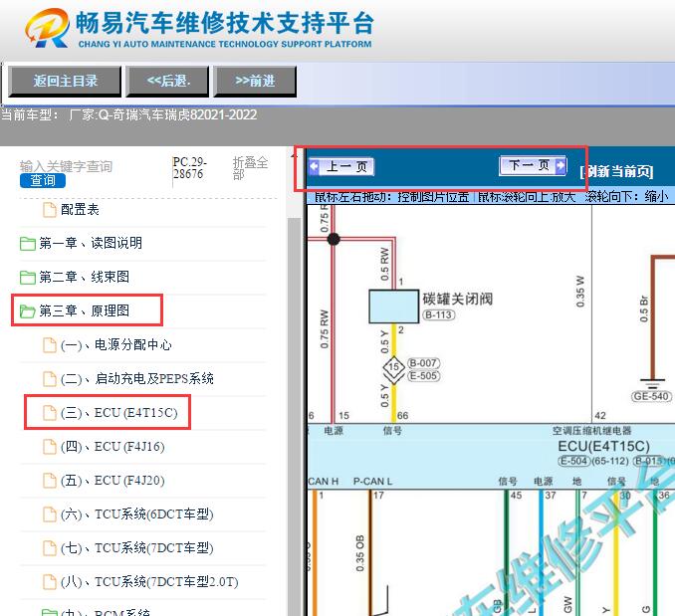Expand 第一章、读图说明 chapter
Screen dimensions: 675x616
(x=91, y=243)
